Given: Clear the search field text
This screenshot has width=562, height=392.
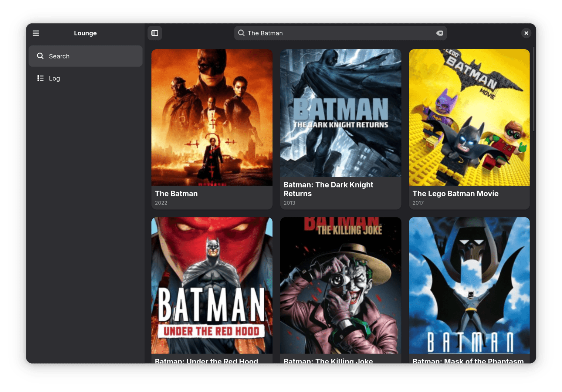Looking at the screenshot, I should tap(440, 33).
